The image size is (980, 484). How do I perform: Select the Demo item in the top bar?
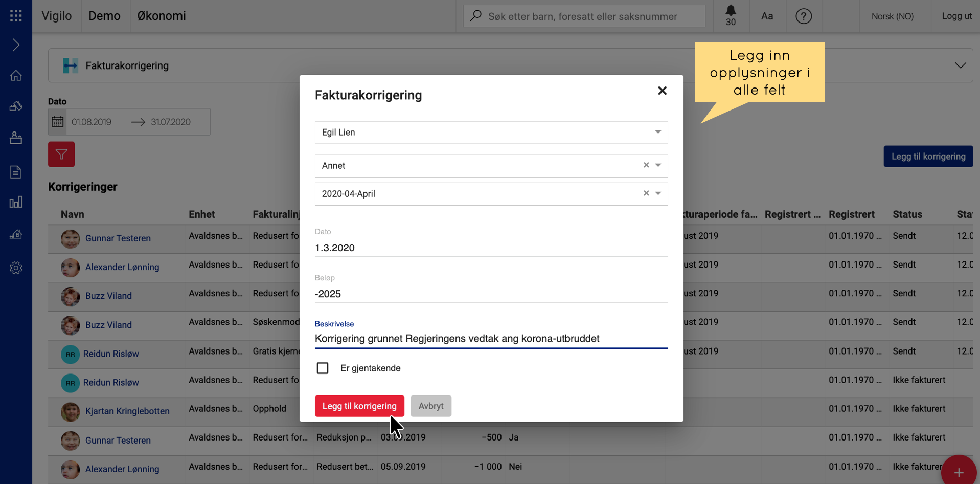[x=104, y=16]
